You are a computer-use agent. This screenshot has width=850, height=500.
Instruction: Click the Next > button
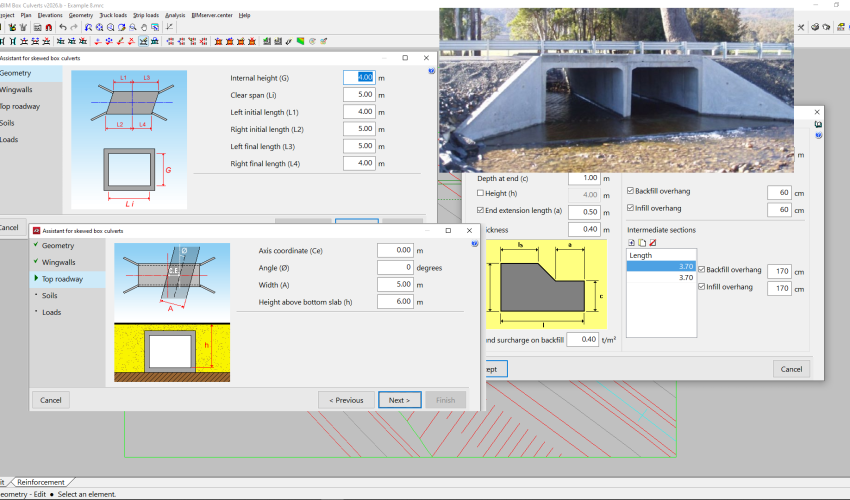coord(399,400)
